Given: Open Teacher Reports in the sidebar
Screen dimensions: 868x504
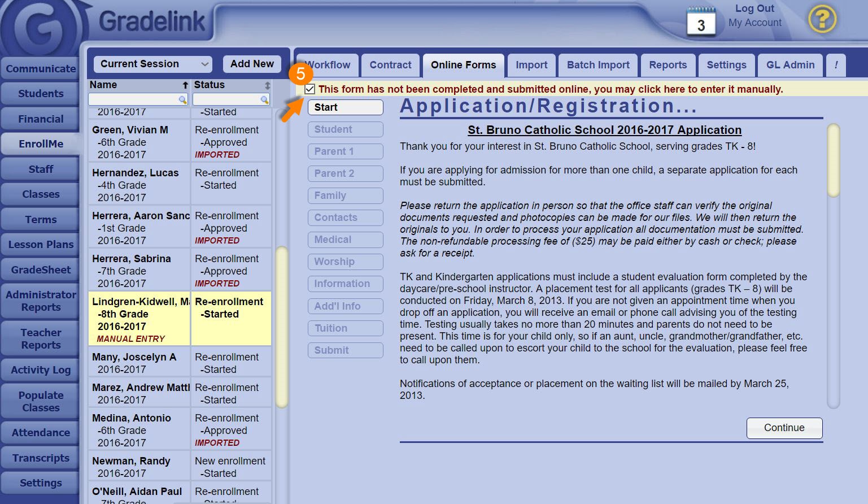Looking at the screenshot, I should click(x=40, y=339).
